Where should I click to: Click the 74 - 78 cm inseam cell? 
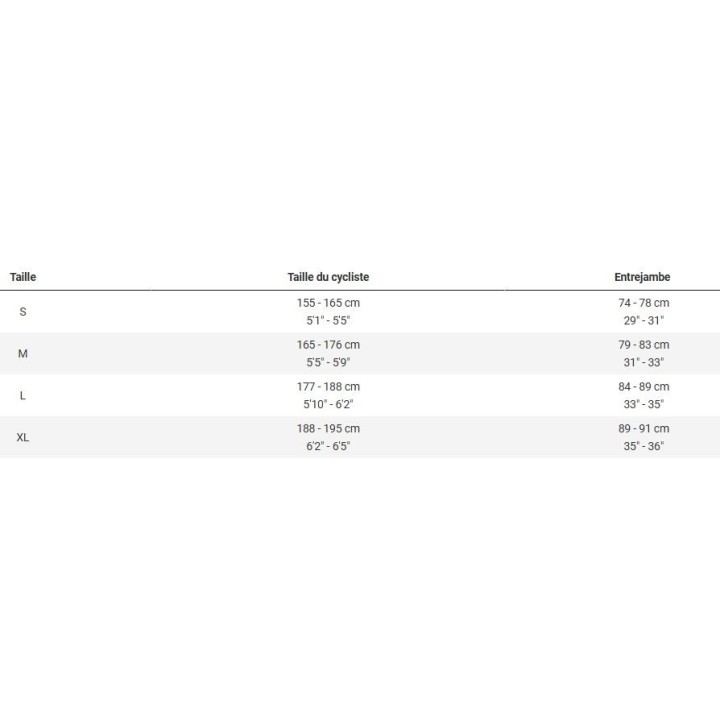point(644,303)
